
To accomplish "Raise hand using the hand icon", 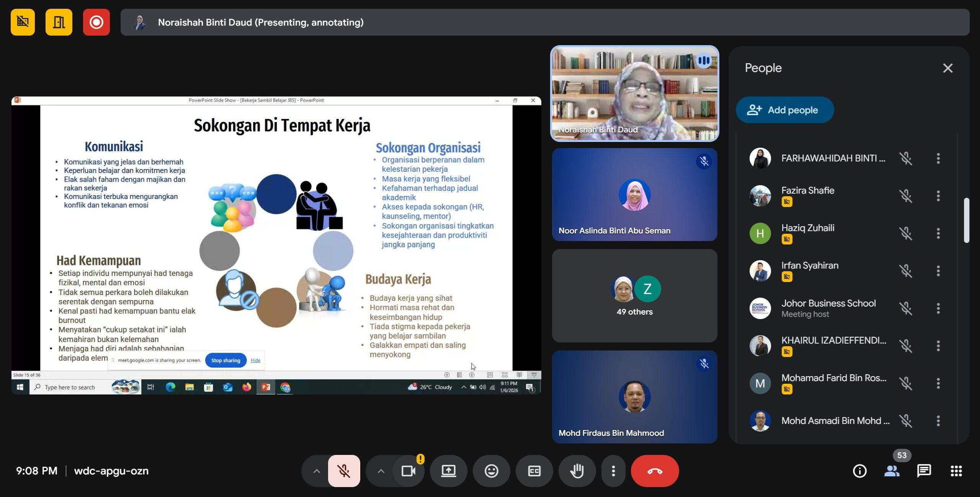I will tap(577, 471).
